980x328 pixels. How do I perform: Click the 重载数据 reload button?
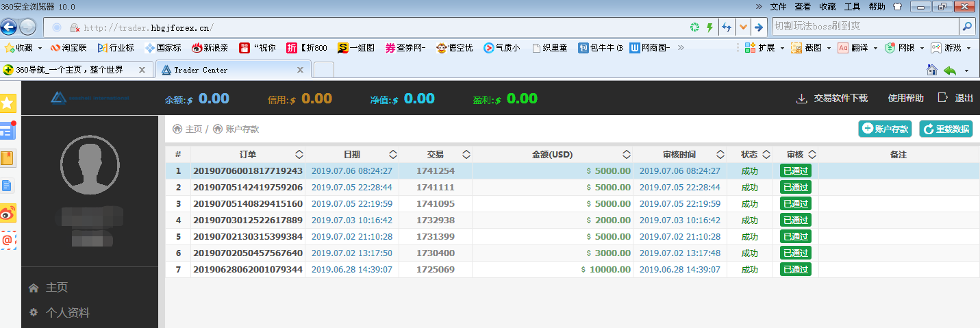tap(946, 129)
